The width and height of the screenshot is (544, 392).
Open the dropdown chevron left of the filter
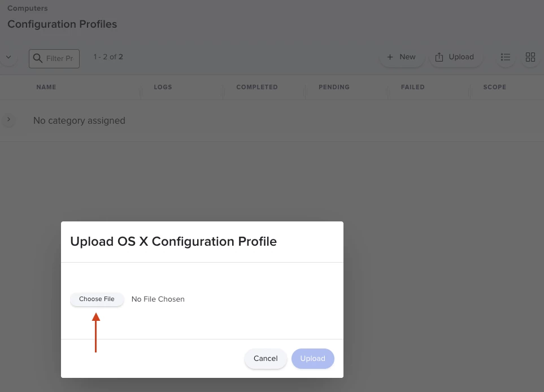click(8, 57)
